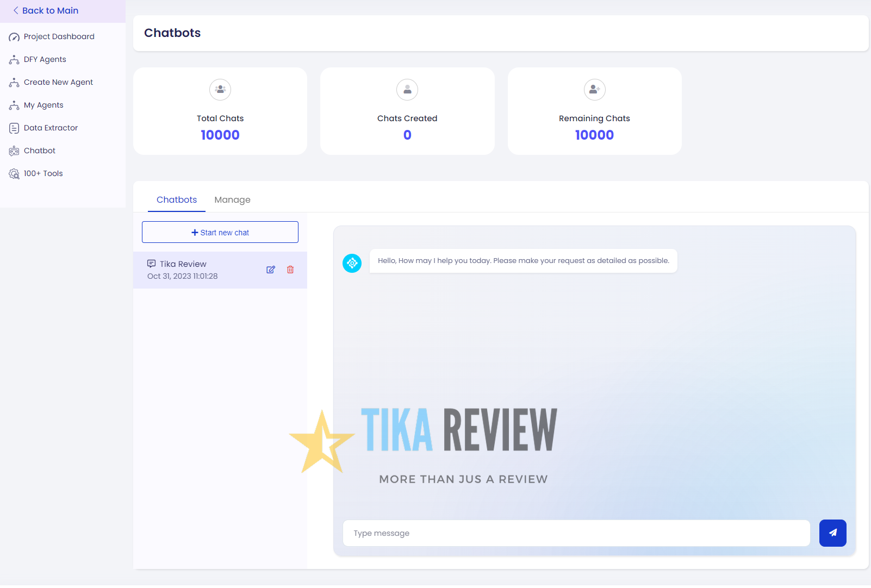Switch to the Chatbots tab
The width and height of the screenshot is (871, 588).
tap(177, 199)
